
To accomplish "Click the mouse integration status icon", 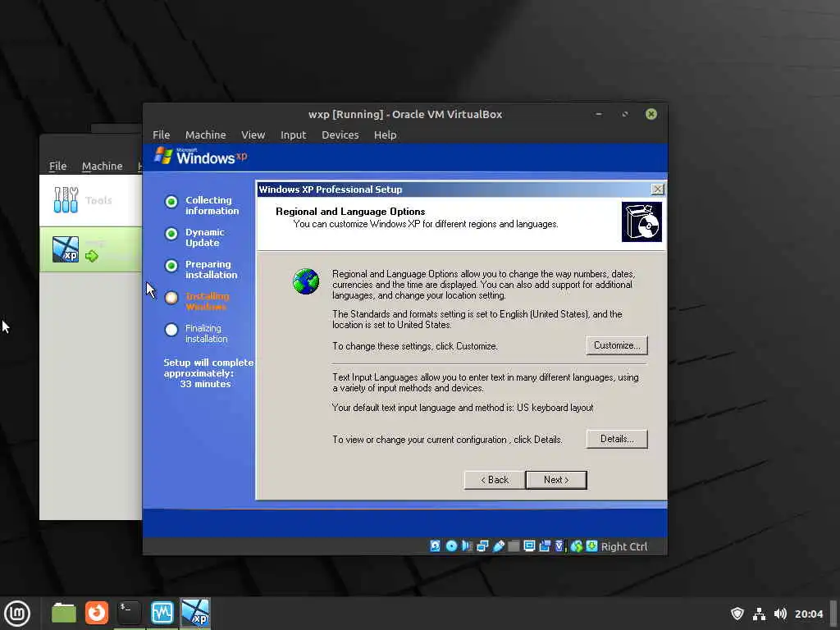I will [x=577, y=546].
